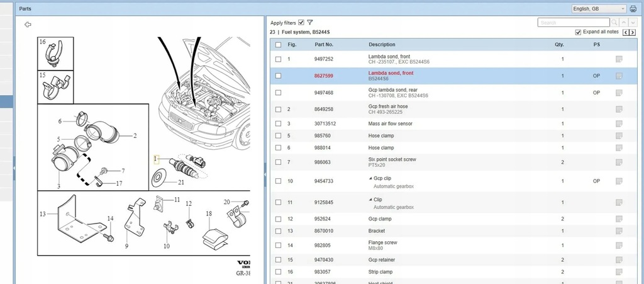Click figure 15 retainer thumbnail box

[x=55, y=87]
